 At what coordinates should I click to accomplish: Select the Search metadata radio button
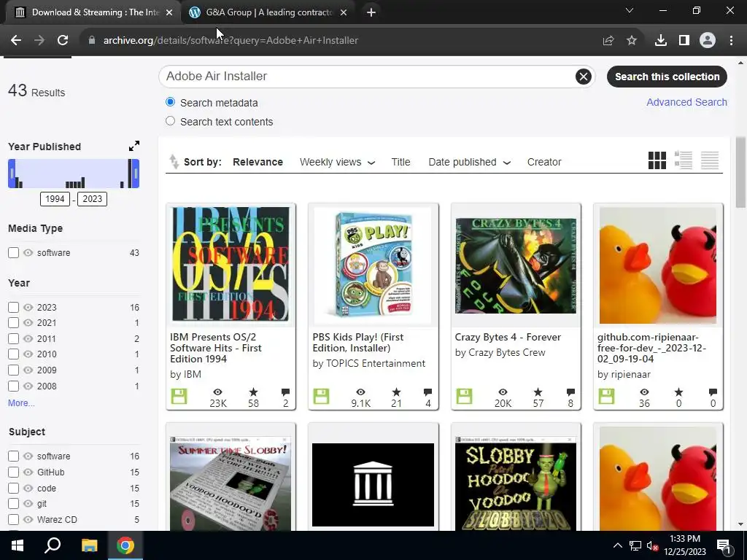[170, 102]
